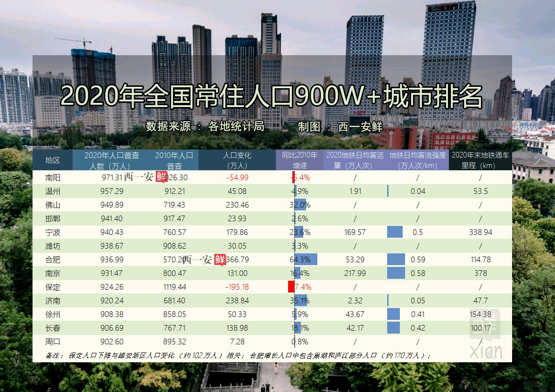Screen dimensions: 555x392
Task: Click the 周口 row label
Action: point(53,342)
